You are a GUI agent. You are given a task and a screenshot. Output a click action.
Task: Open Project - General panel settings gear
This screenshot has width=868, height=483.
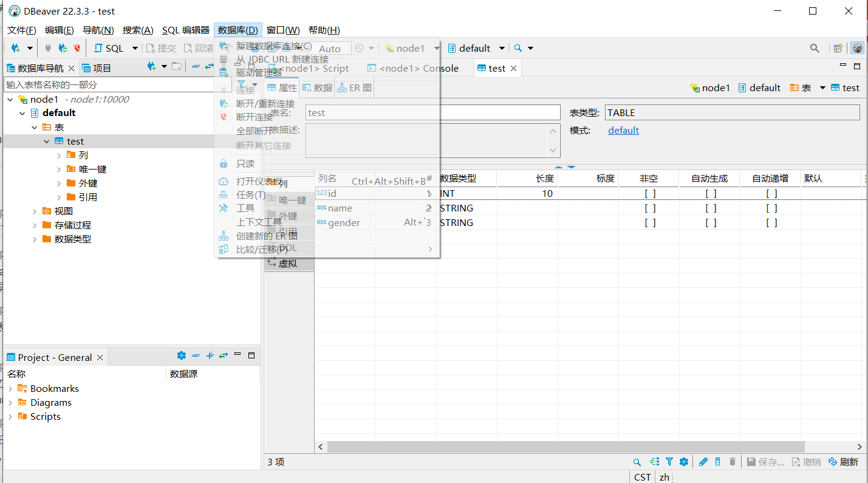point(181,356)
